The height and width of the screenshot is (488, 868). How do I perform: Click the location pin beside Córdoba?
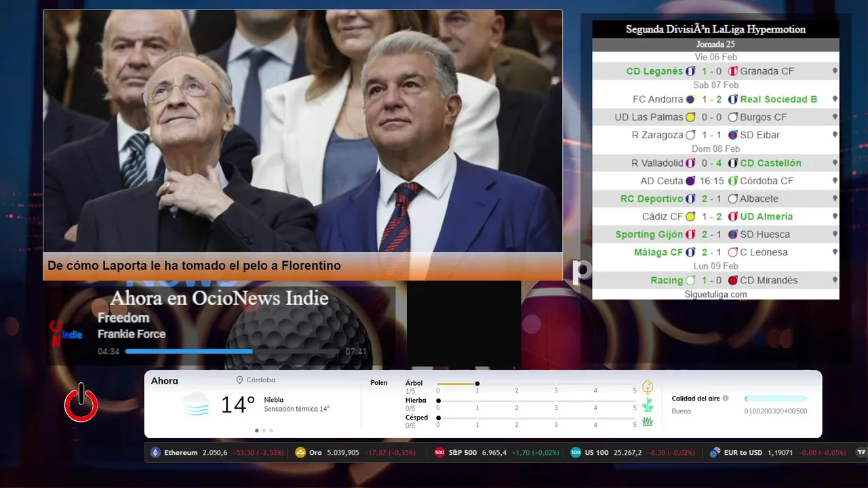point(239,380)
